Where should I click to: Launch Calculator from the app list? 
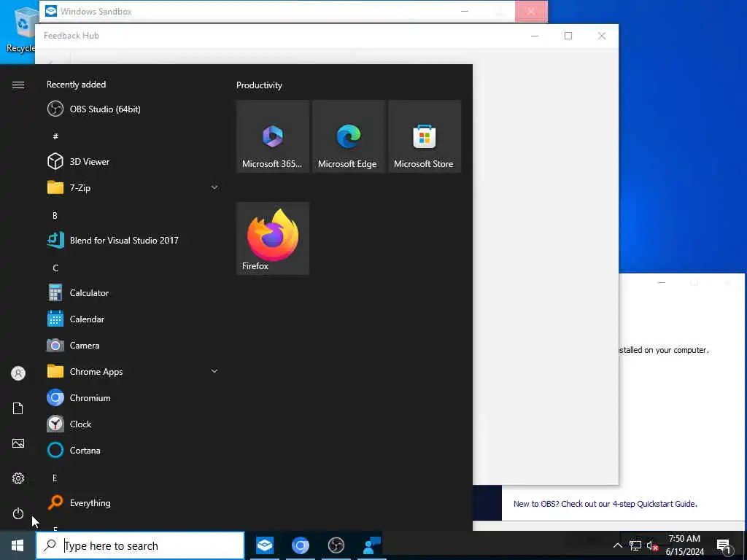[133, 293]
